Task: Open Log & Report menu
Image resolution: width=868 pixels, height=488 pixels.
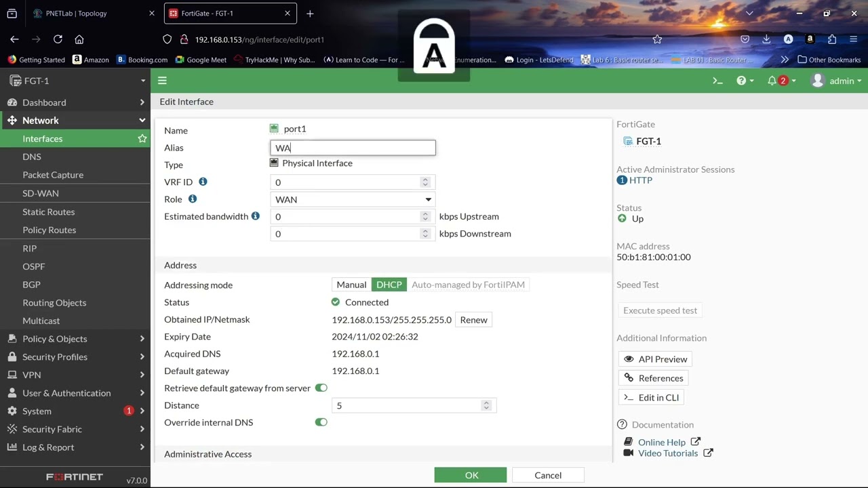Action: pyautogui.click(x=75, y=447)
